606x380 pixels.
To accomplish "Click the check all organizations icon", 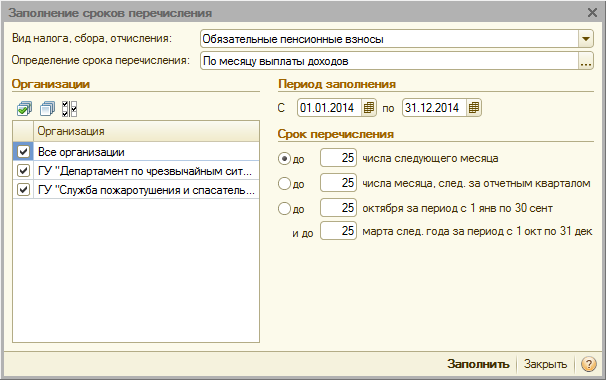I will click(x=24, y=109).
